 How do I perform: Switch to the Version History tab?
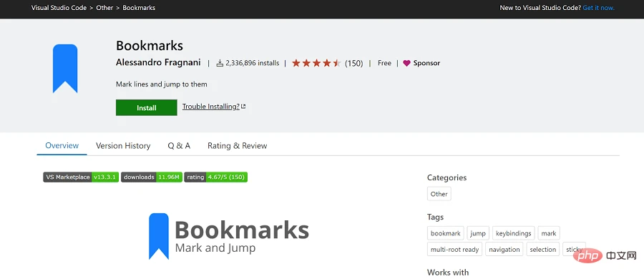123,145
